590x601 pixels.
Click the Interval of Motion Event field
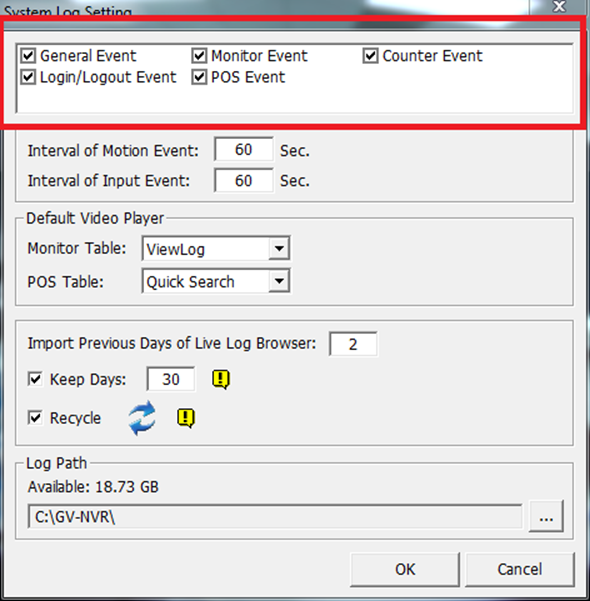(x=244, y=149)
